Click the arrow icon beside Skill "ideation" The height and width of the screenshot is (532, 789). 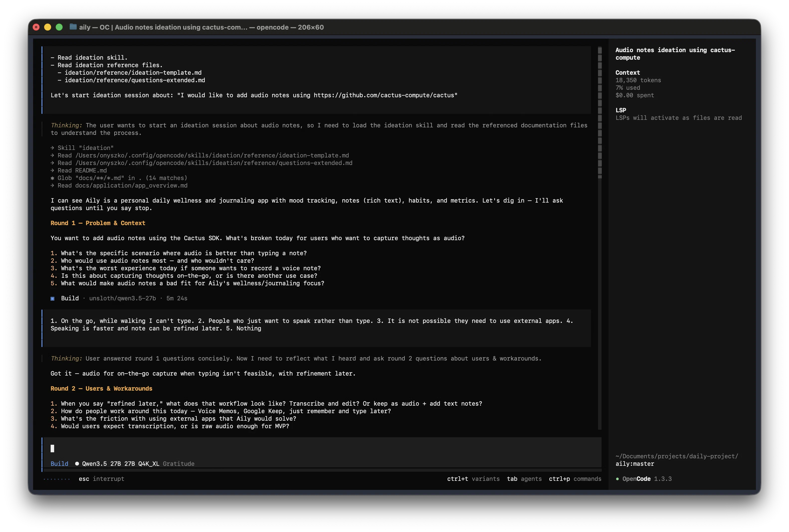52,148
